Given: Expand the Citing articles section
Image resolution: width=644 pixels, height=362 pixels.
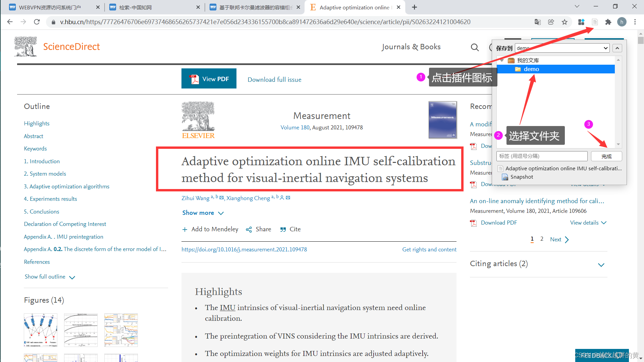Looking at the screenshot, I should [x=601, y=265].
